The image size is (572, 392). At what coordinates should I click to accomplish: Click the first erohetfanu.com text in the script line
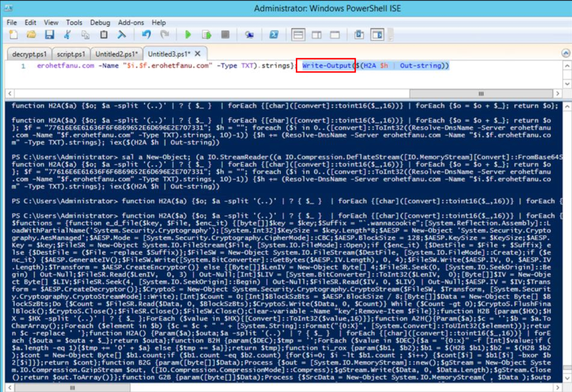[x=65, y=65]
